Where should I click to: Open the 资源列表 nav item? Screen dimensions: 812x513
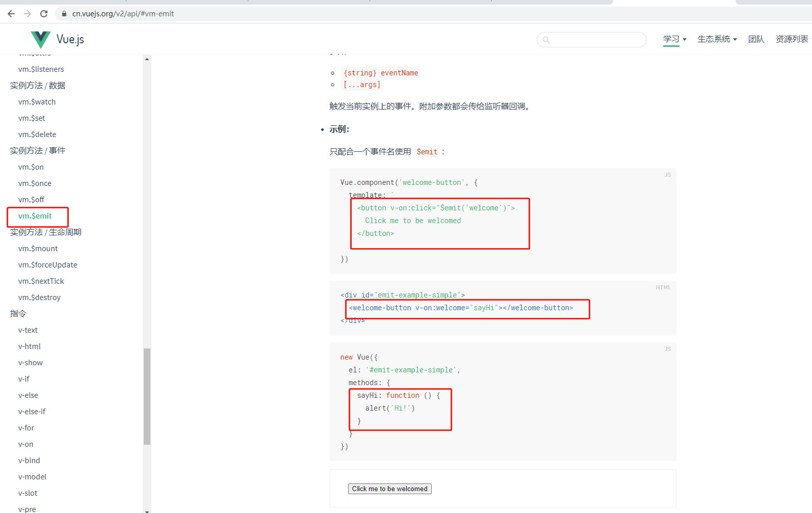point(792,39)
